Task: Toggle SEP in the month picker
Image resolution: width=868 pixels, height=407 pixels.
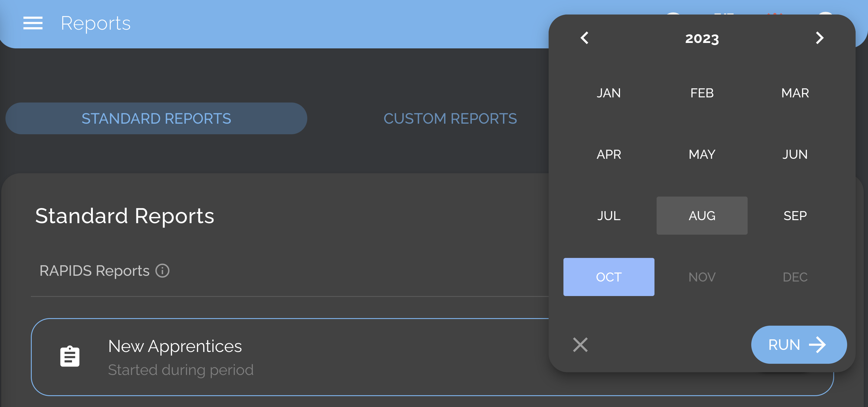Action: pyautogui.click(x=795, y=215)
